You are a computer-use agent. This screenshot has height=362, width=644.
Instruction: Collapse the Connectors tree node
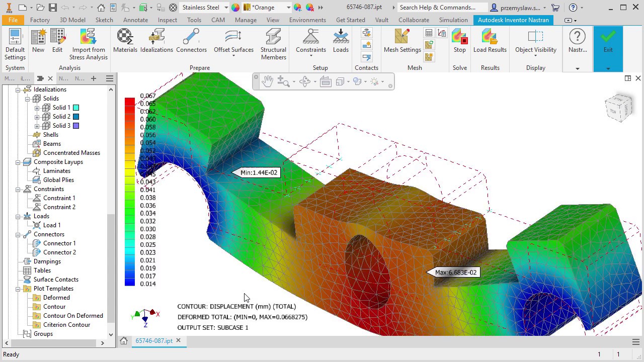tap(18, 234)
